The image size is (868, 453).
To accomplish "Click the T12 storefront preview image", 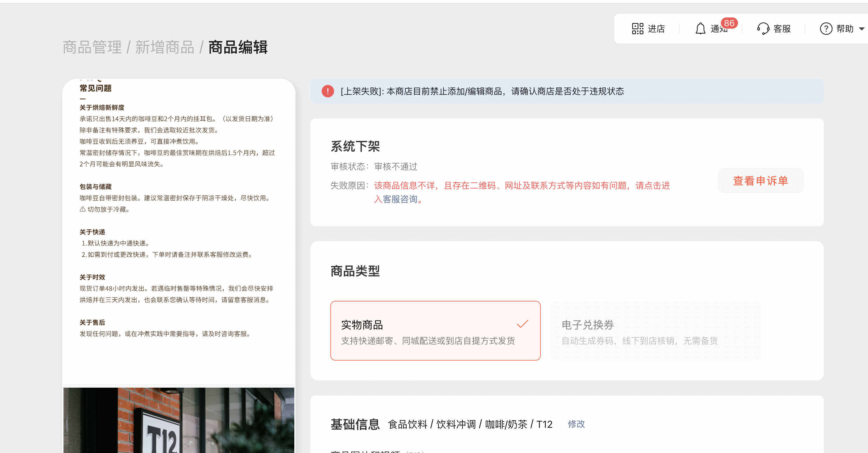I will [179, 420].
